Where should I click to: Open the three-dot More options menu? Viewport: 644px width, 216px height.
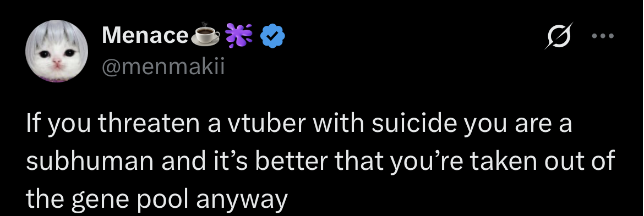tap(603, 36)
